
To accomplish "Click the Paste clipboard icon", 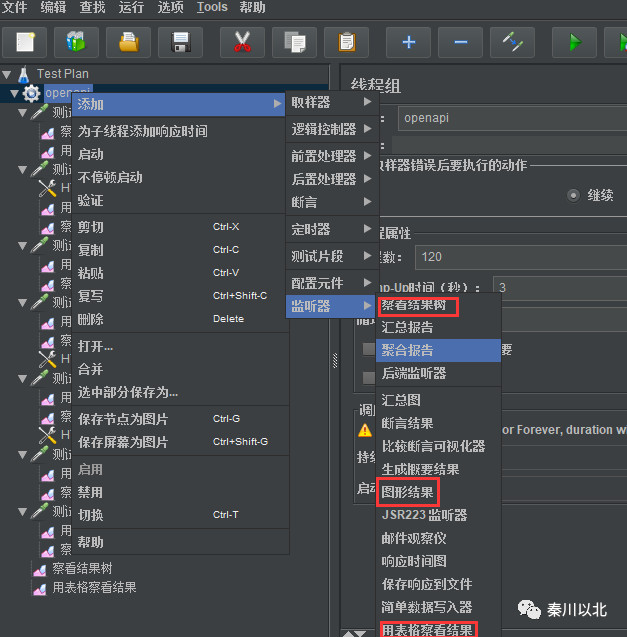I will point(347,42).
